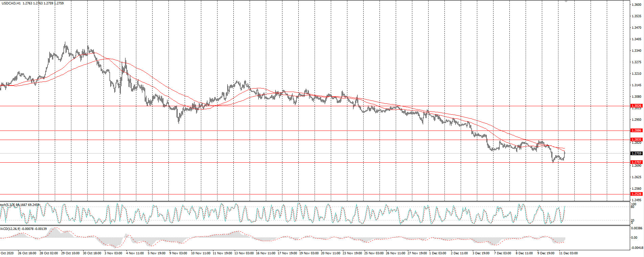Screen dimensions: 644x257
Task: Click the 9 Dec 19:00 time label
Action: tap(546, 253)
